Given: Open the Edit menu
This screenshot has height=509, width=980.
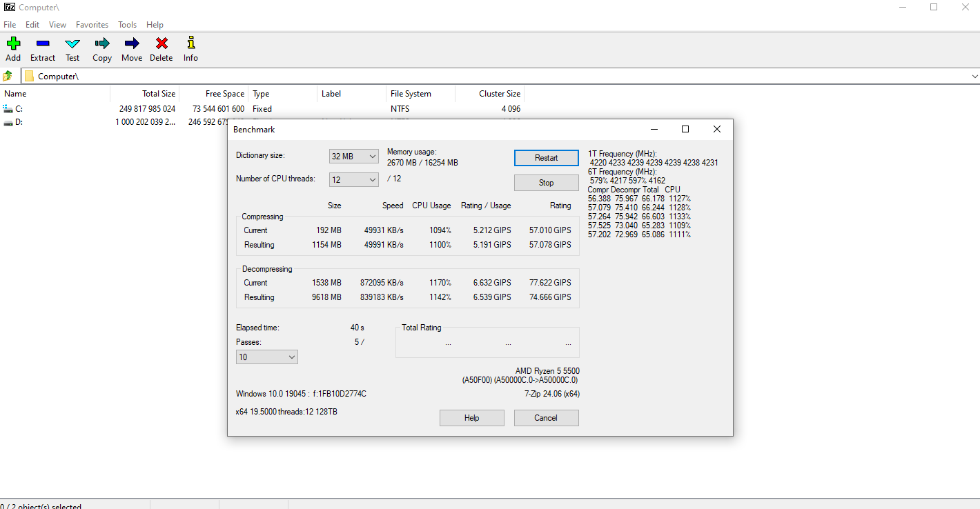Looking at the screenshot, I should coord(32,24).
